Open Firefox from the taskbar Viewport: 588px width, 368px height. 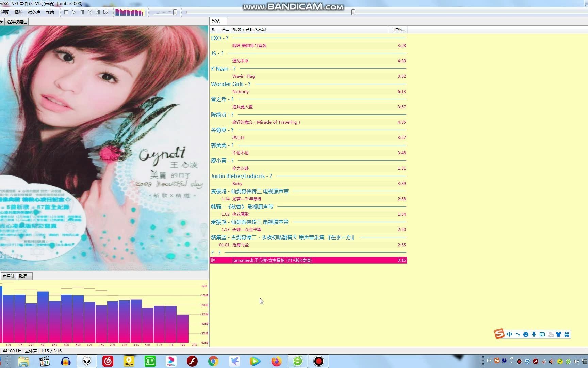[x=277, y=361]
